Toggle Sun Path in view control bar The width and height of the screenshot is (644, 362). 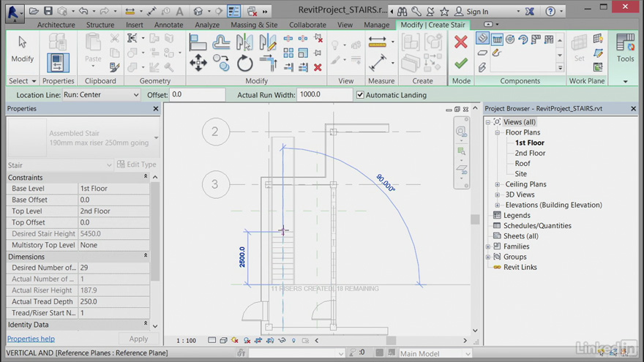point(235,340)
